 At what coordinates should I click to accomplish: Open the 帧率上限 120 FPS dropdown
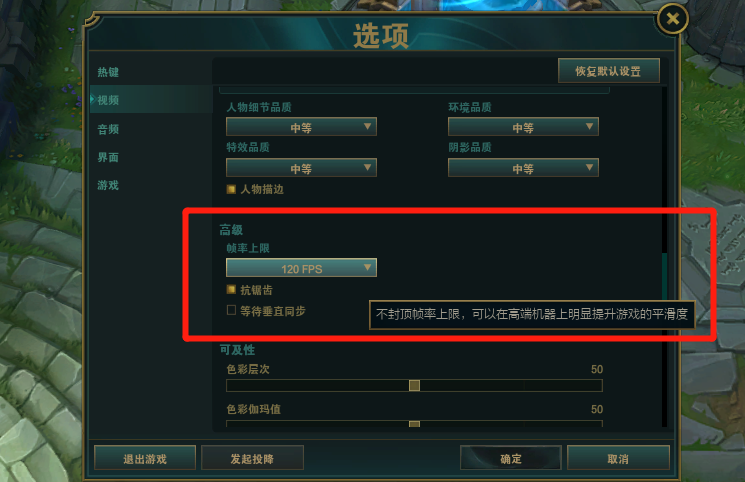click(x=301, y=268)
